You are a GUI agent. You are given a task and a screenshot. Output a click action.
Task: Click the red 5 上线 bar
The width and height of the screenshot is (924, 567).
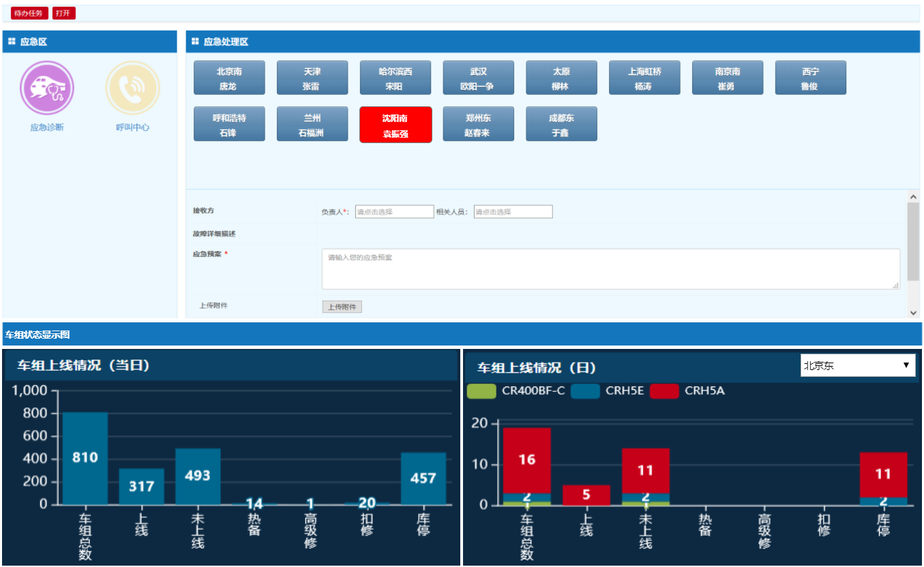(586, 495)
